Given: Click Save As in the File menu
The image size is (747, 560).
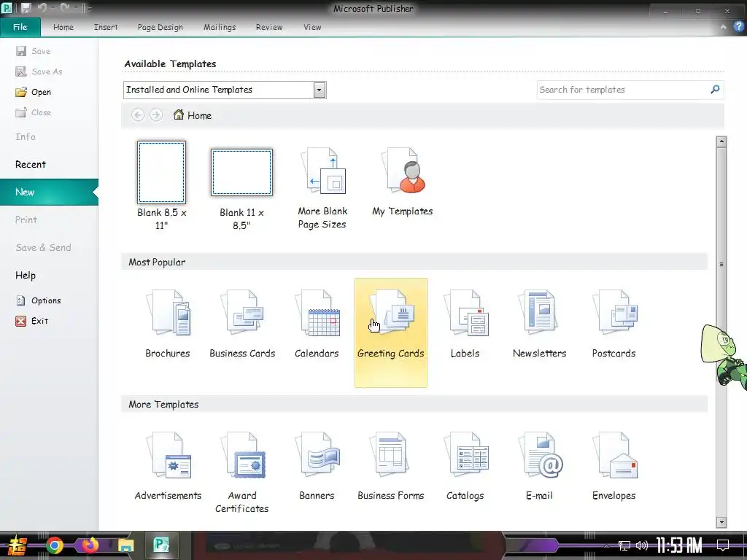Looking at the screenshot, I should pos(39,71).
